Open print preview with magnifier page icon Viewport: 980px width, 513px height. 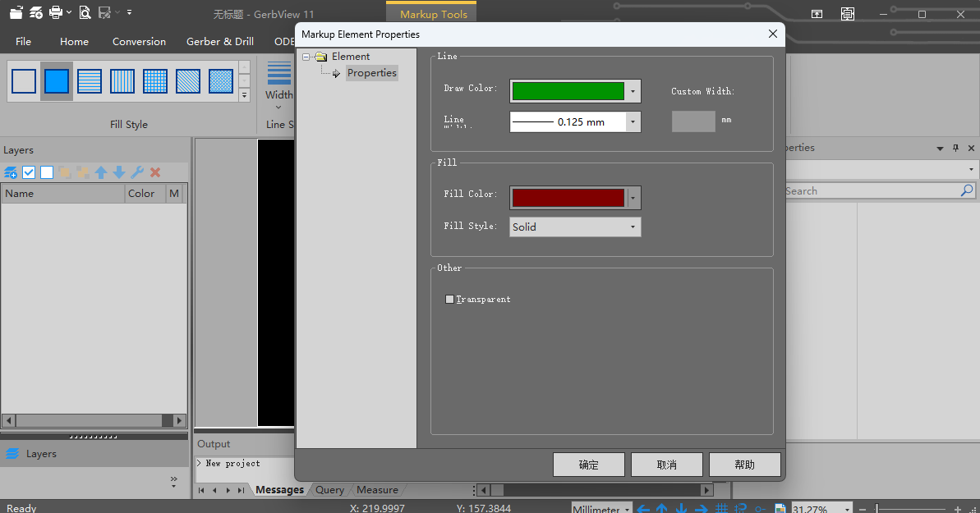point(85,13)
